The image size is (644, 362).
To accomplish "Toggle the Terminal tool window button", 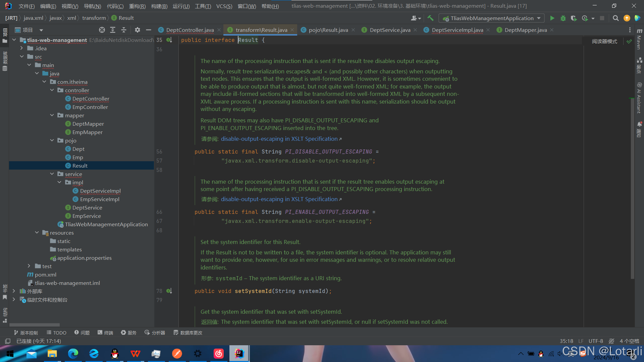I will point(105,333).
